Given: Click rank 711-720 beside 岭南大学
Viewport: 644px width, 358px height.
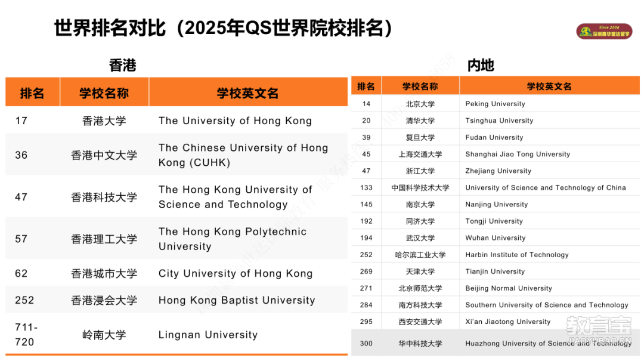Looking at the screenshot, I should pyautogui.click(x=26, y=335).
